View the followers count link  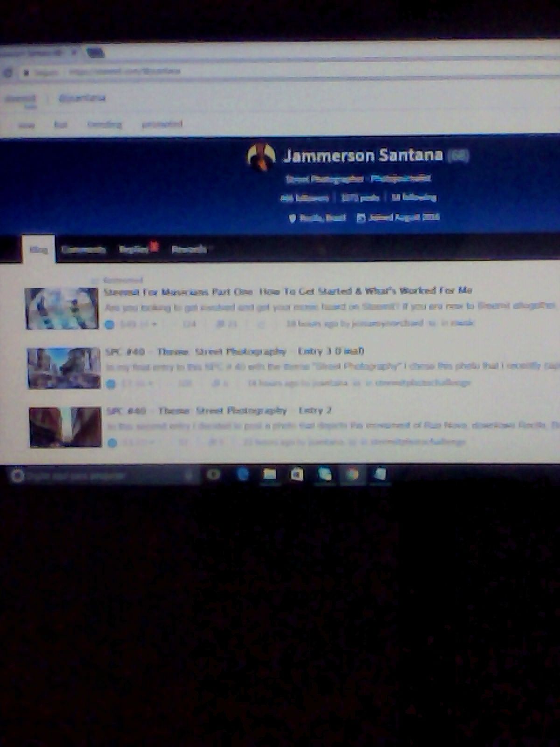[x=304, y=198]
